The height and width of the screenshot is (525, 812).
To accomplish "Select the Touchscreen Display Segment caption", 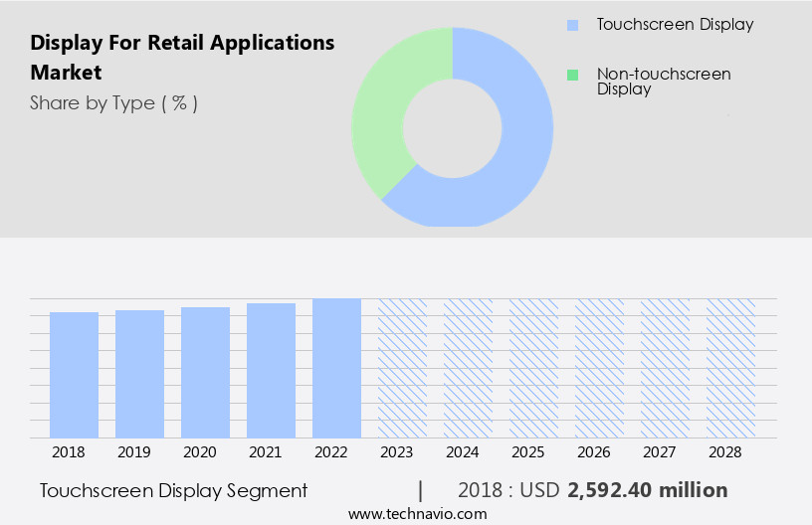I will pos(174,491).
